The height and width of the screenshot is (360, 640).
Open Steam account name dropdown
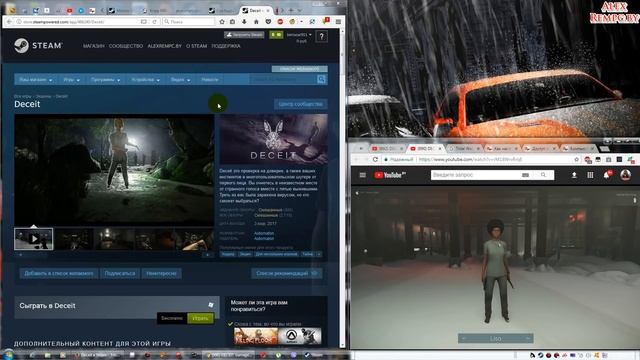[x=299, y=35]
